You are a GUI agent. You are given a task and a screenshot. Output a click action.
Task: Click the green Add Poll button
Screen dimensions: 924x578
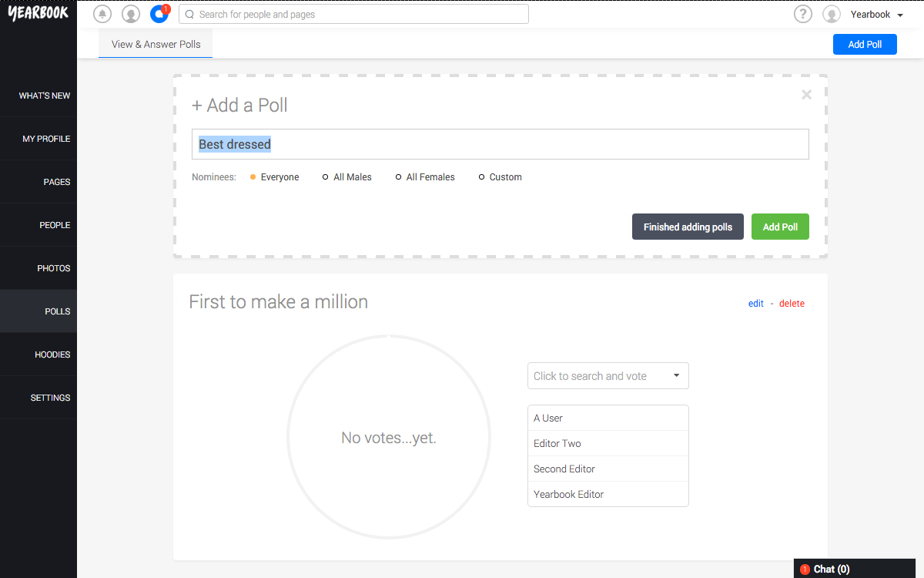pos(780,227)
